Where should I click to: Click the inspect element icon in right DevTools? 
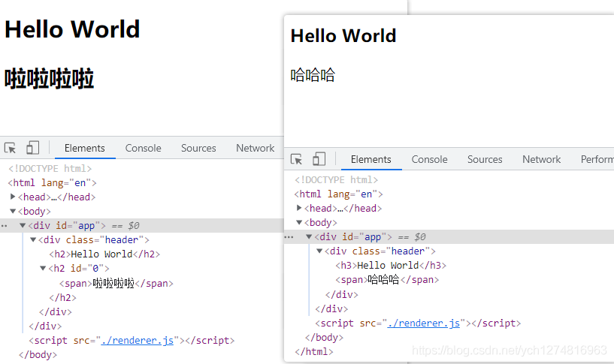point(296,159)
